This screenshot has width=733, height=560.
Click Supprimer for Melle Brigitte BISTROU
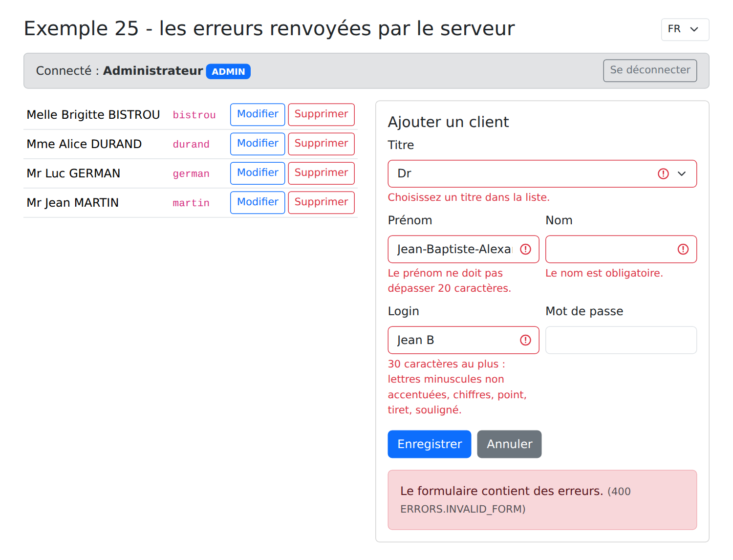pyautogui.click(x=321, y=114)
